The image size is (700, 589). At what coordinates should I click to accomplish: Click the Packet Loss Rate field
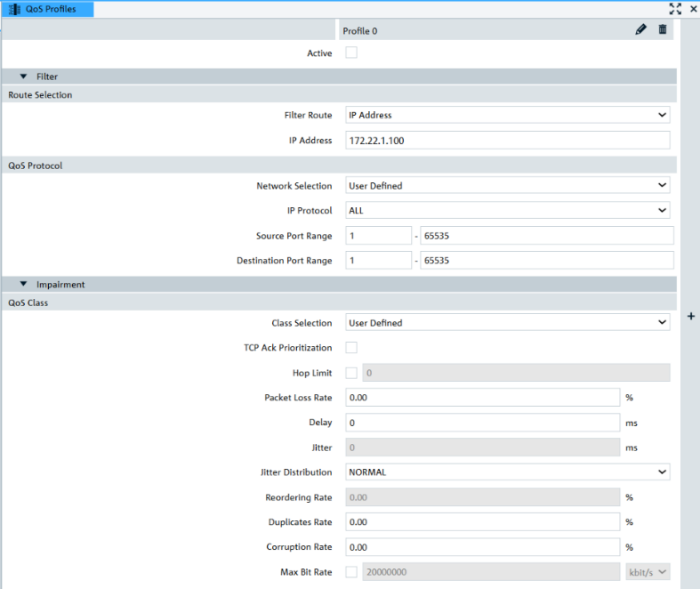point(483,398)
